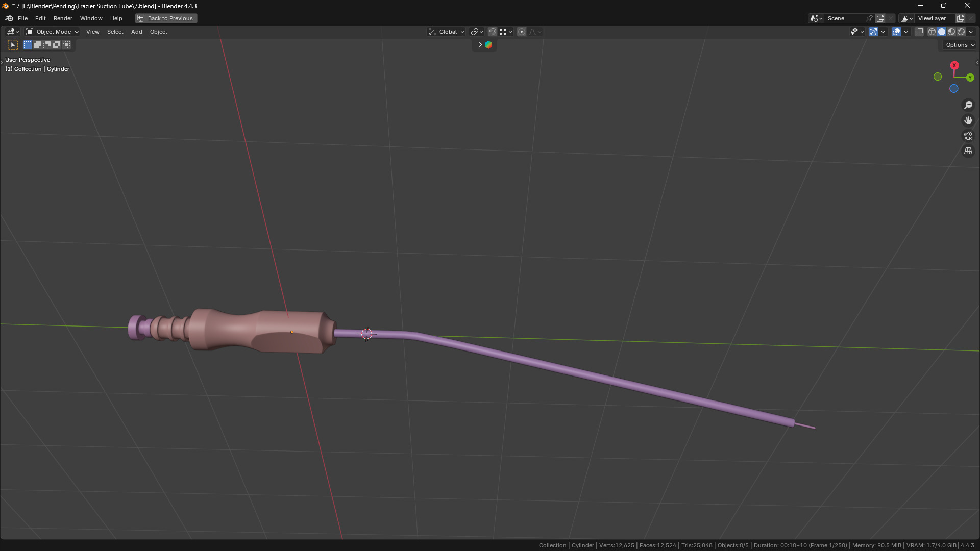Browse scenes via the Scene icon
This screenshot has height=551, width=980.
[816, 18]
